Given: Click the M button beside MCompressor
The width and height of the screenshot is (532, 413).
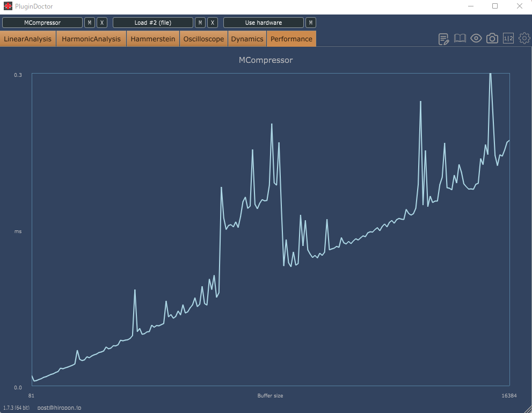Looking at the screenshot, I should tap(90, 23).
